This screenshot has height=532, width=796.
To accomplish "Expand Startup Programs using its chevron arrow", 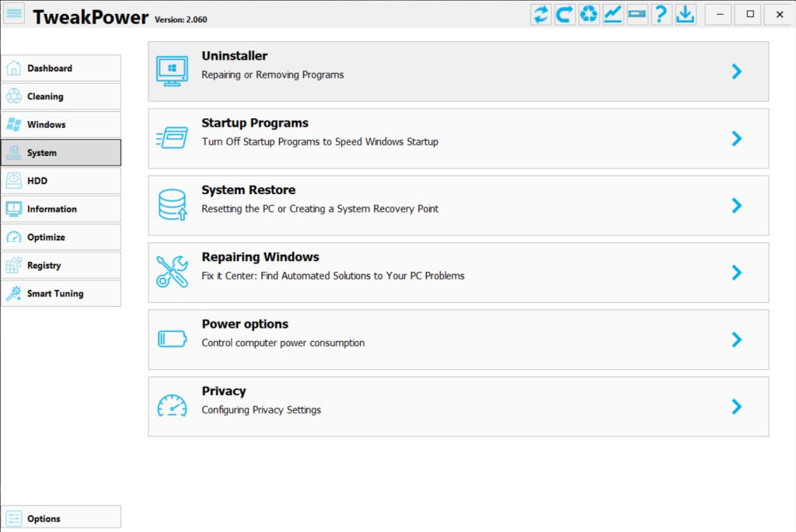I will 737,138.
